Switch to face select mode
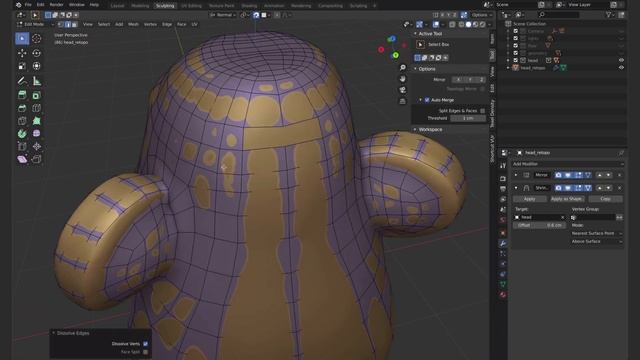The width and height of the screenshot is (640, 360). click(74, 24)
